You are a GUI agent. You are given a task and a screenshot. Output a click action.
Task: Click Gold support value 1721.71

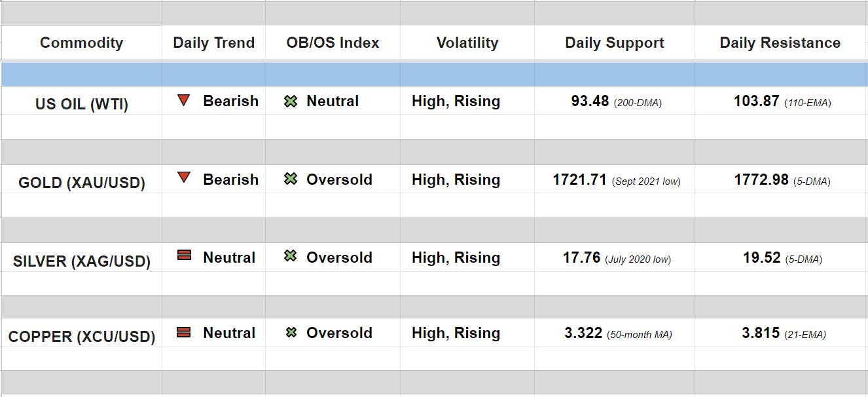click(579, 180)
